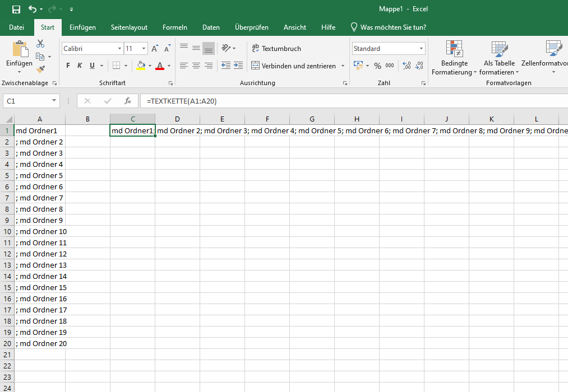
Task: Open the Ansicht tab
Action: (294, 27)
